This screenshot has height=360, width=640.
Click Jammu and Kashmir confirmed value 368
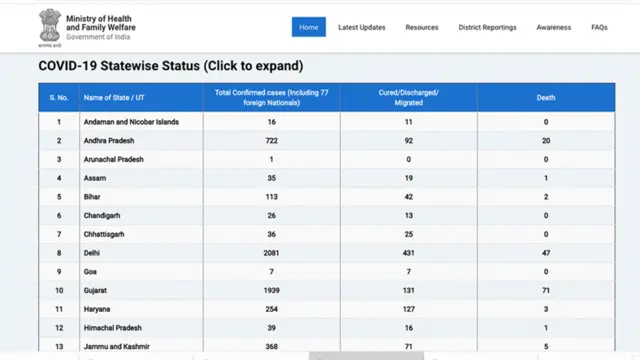(x=271, y=347)
